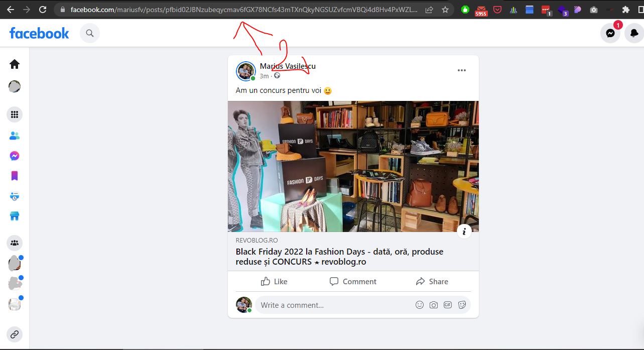The width and height of the screenshot is (644, 350).
Task: Insert an emoji in the comment
Action: [x=420, y=305]
